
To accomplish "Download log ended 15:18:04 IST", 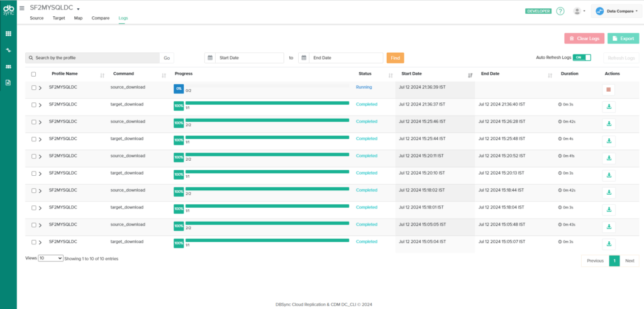I will [x=609, y=210].
